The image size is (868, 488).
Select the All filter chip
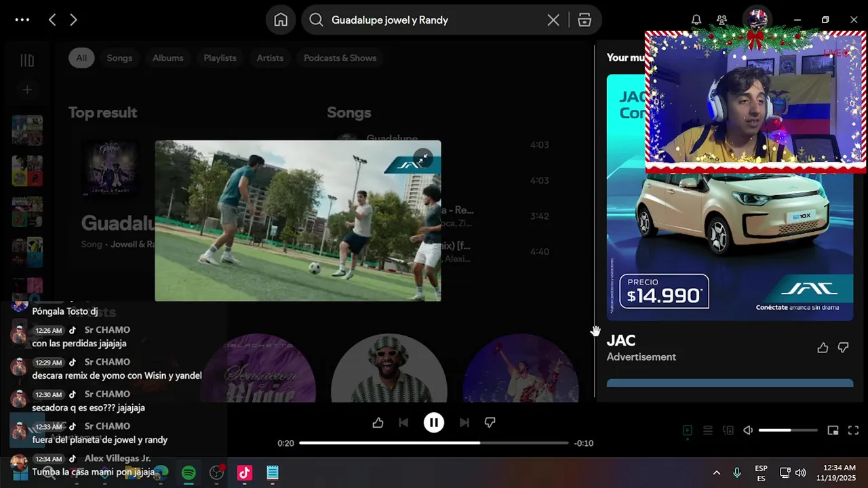pos(81,58)
